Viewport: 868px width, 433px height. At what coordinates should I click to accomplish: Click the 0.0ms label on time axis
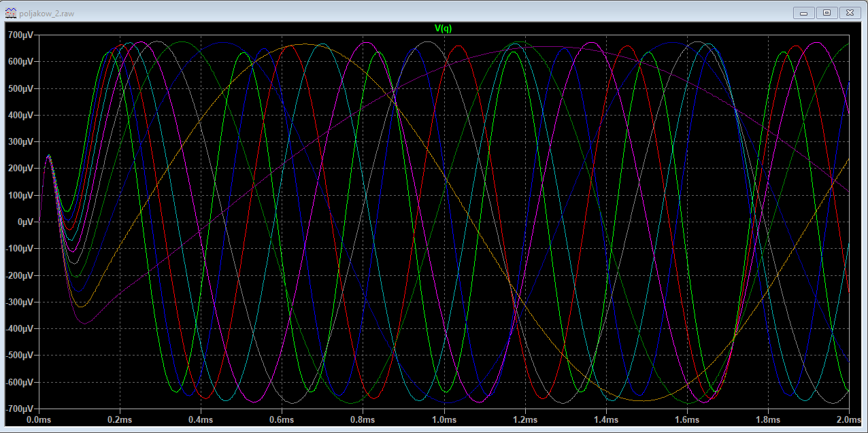pyautogui.click(x=39, y=420)
